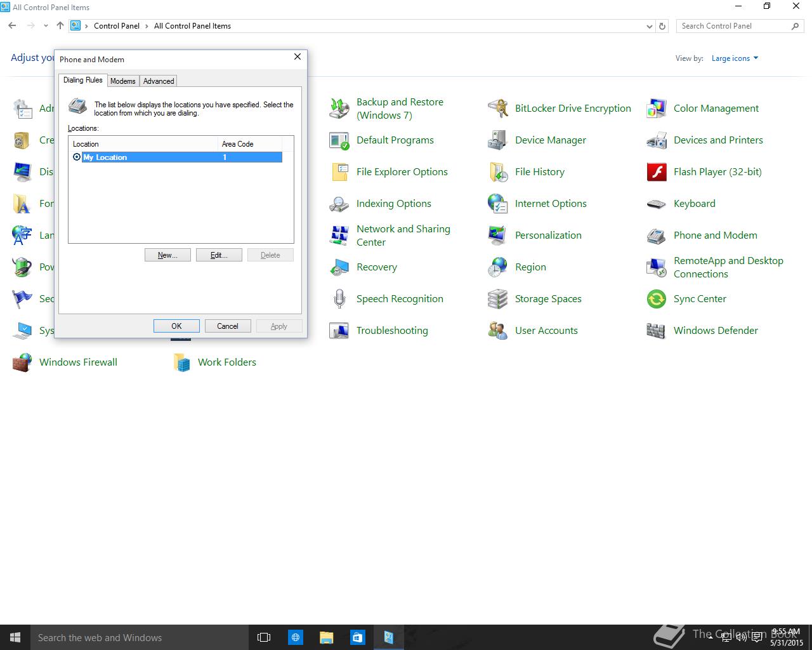812x650 pixels.
Task: Open File History icon
Action: point(498,172)
